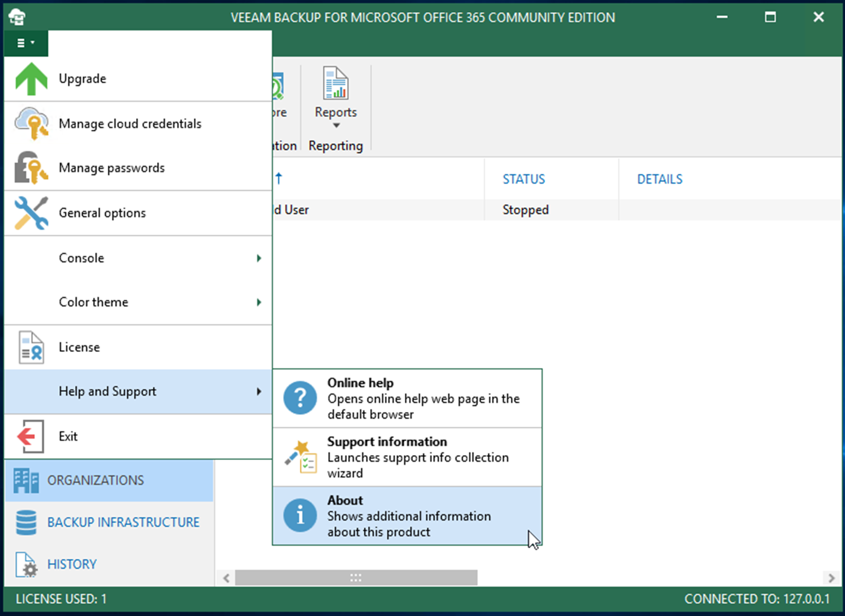Click the scroll right arrow
Screen dimensions: 845x616
(831, 578)
